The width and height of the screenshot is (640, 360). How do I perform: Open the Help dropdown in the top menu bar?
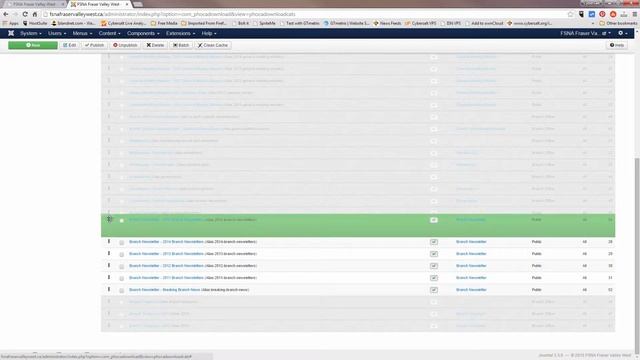tap(209, 33)
